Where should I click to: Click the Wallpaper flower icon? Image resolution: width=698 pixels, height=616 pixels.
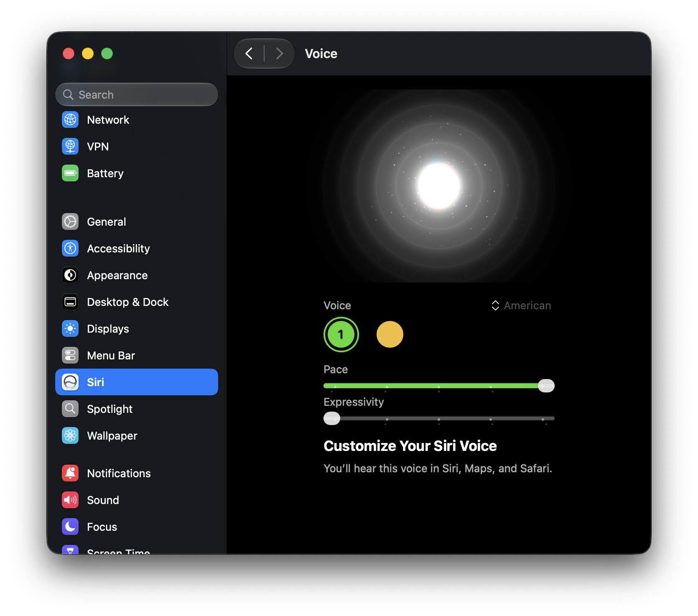coord(70,436)
